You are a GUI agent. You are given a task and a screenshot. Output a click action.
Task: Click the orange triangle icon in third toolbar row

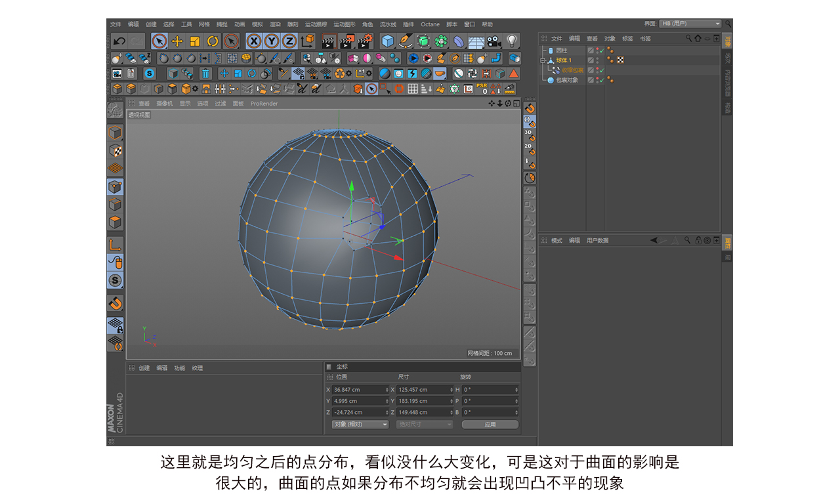513,73
